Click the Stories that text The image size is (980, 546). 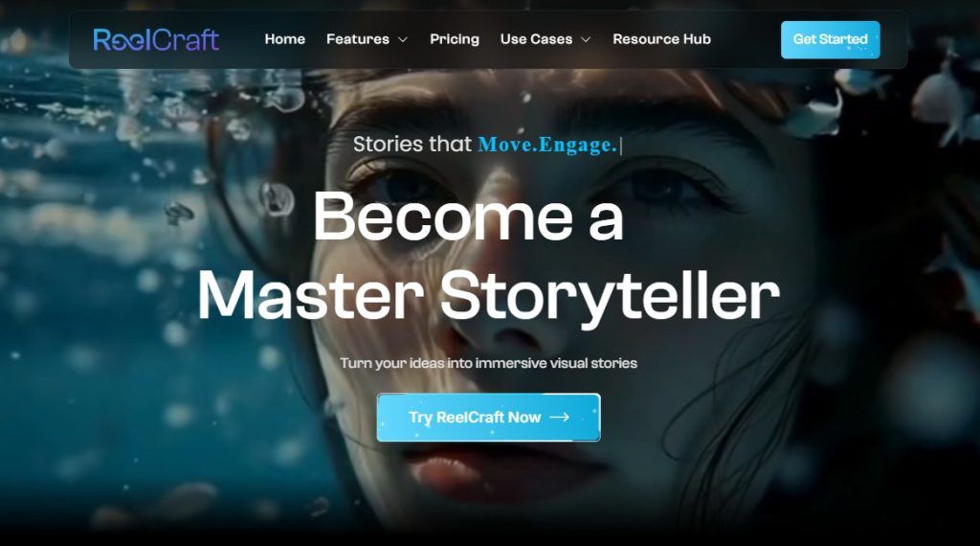412,145
